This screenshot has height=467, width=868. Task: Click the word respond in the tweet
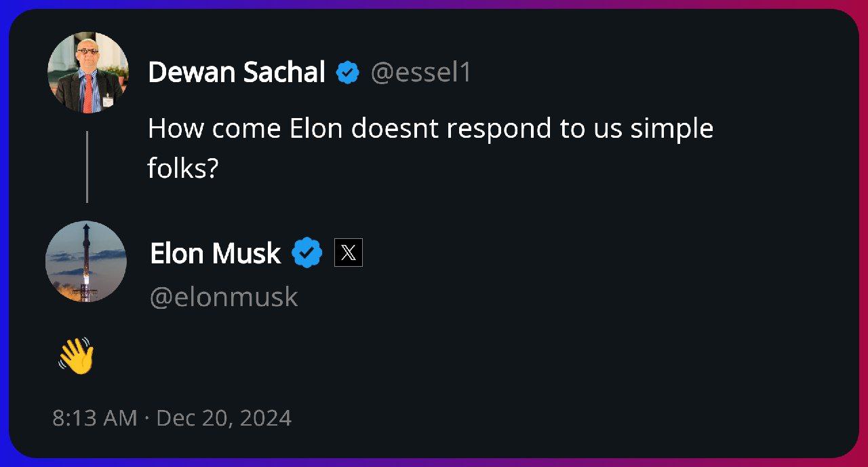499,130
